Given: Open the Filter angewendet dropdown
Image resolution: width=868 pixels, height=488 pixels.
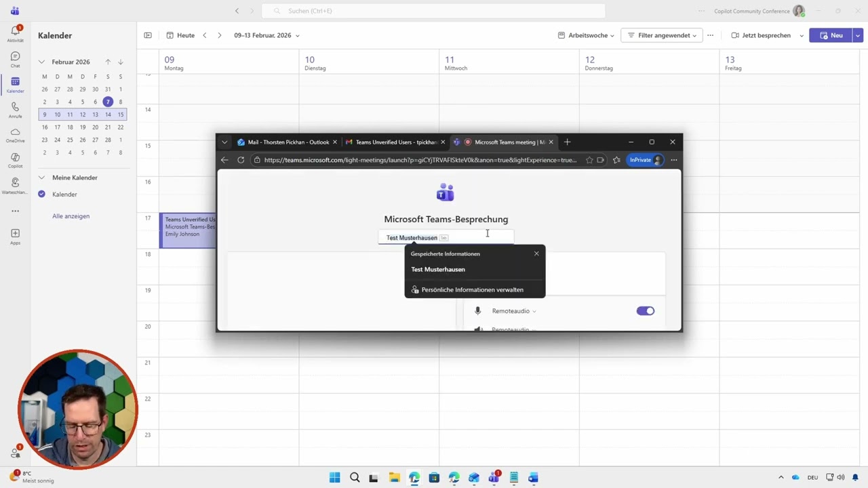Looking at the screenshot, I should point(662,35).
